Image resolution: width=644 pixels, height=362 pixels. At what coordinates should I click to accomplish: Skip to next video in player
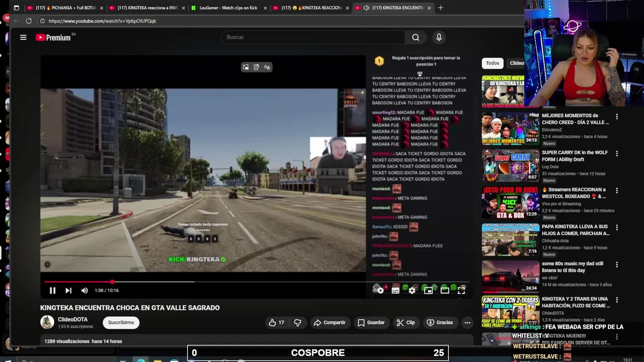pyautogui.click(x=68, y=290)
